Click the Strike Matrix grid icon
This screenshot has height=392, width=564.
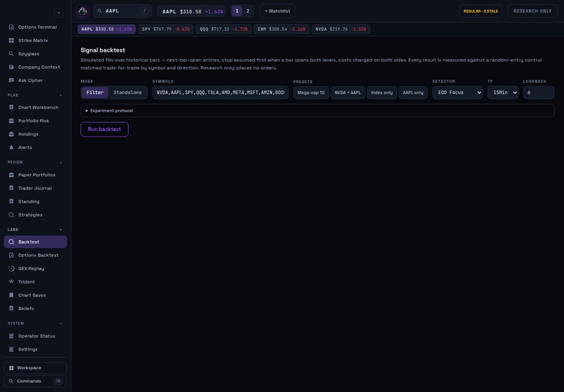pyautogui.click(x=11, y=41)
